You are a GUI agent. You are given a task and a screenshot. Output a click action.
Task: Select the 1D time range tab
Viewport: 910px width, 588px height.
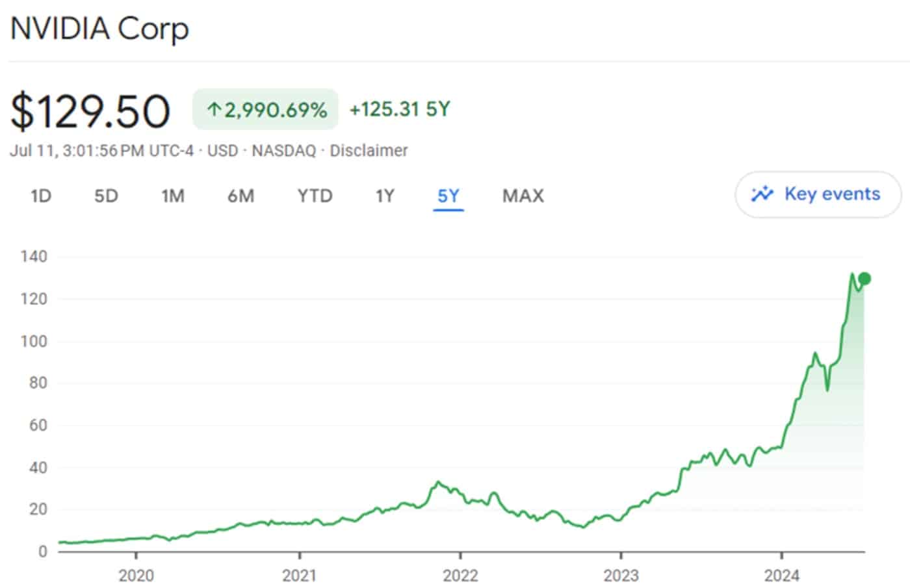click(41, 196)
